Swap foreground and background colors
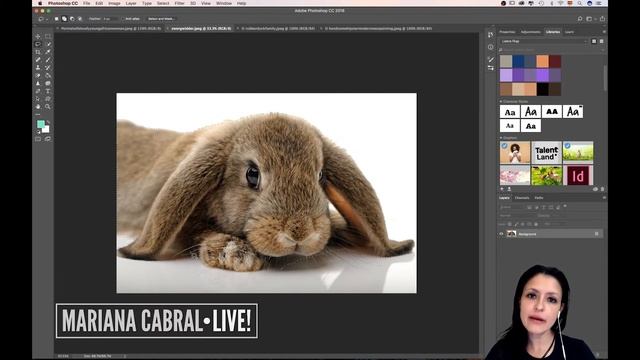This screenshot has height=360, width=640. (x=48, y=122)
